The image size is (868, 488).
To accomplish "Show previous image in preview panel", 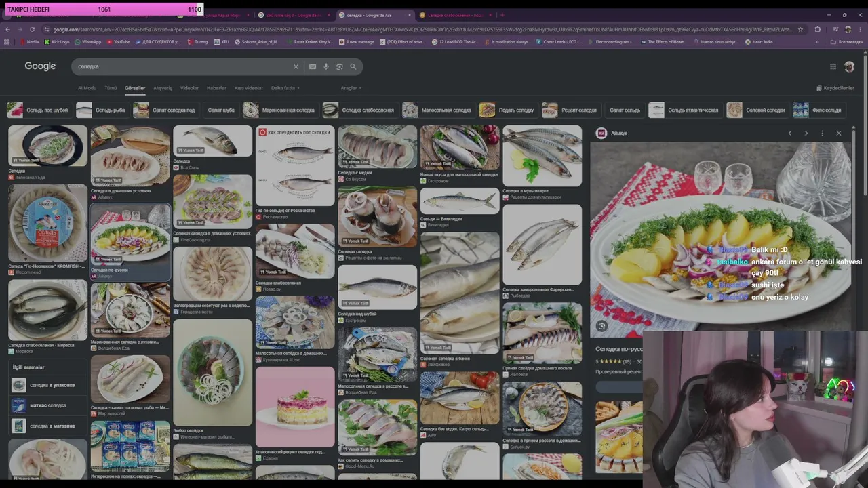I will (790, 133).
